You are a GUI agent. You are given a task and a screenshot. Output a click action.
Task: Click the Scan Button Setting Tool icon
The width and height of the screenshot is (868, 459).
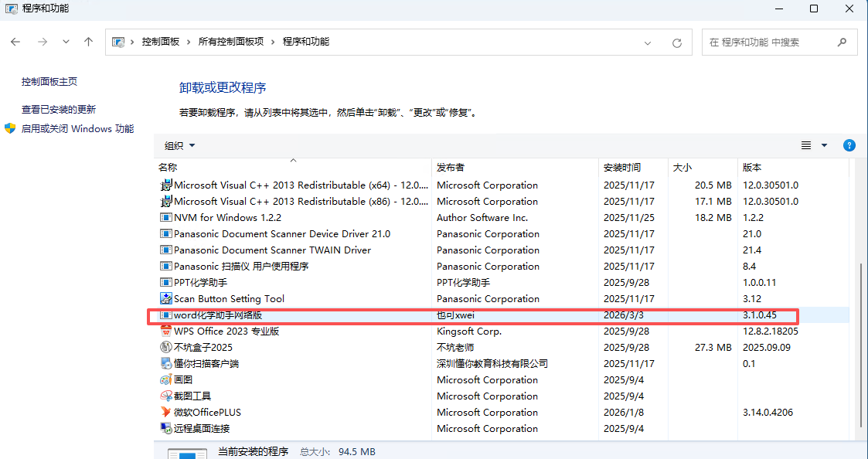point(165,299)
